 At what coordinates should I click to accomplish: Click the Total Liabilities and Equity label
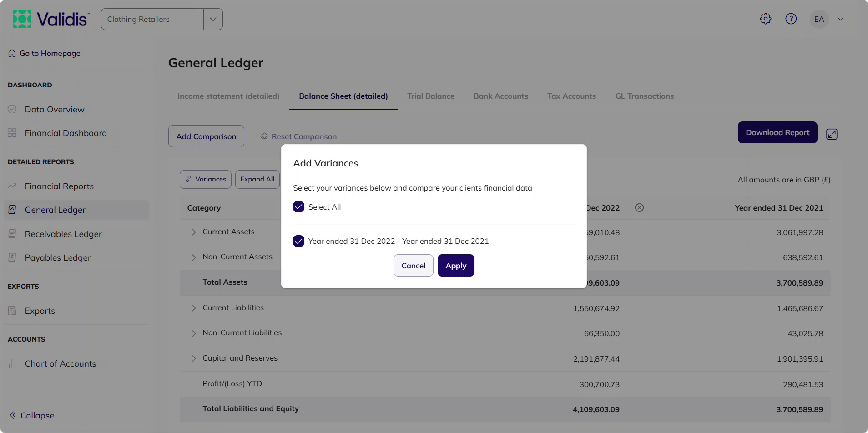[251, 408]
